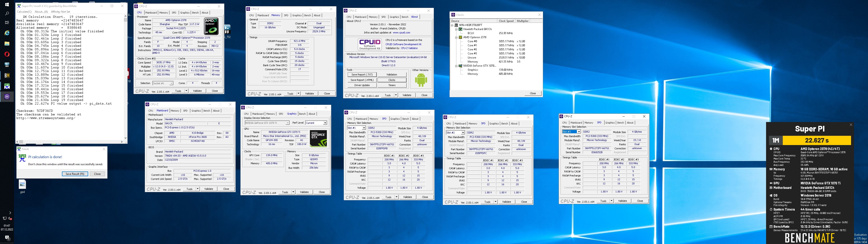Screen dimensions: 868x244
Task: Open About...(A) menu in Super PI
Action: coord(41,12)
